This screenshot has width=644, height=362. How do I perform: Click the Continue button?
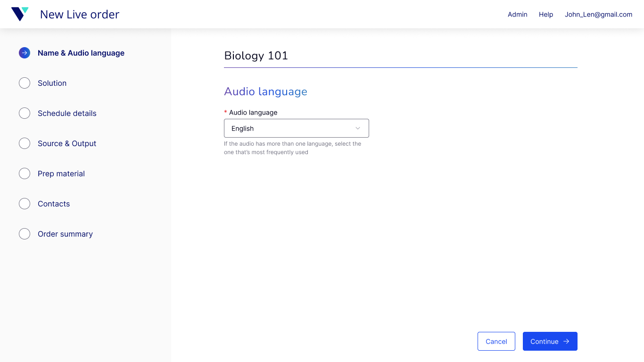[550, 341]
